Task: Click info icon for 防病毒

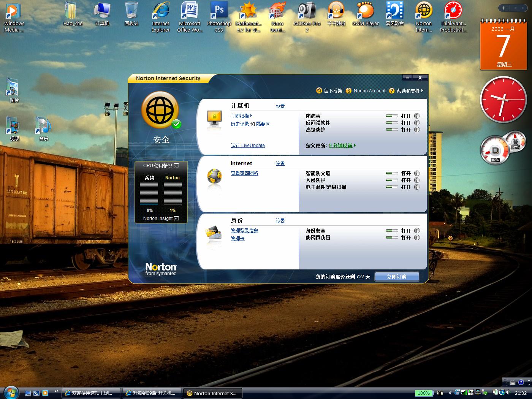Action: [417, 116]
